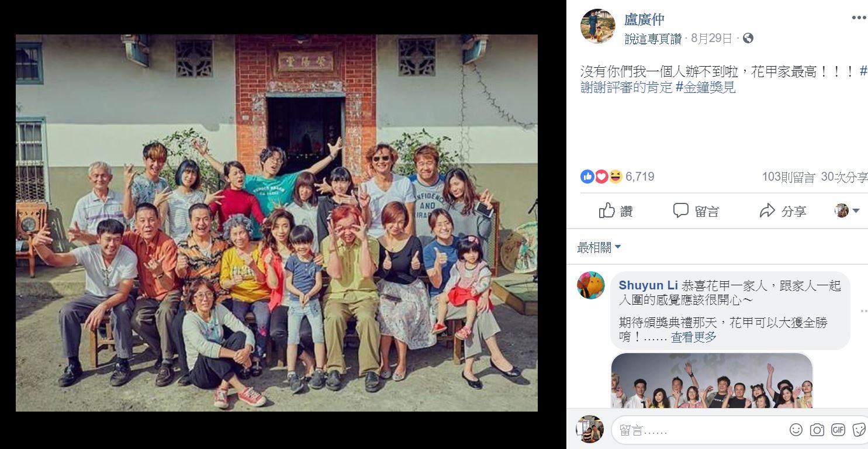View reactions via the reaction emoji icons

click(601, 177)
